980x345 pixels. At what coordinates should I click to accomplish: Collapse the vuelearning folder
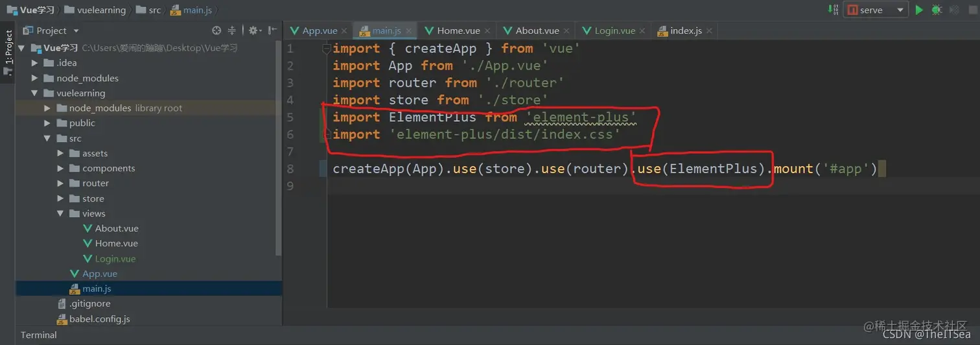(34, 93)
